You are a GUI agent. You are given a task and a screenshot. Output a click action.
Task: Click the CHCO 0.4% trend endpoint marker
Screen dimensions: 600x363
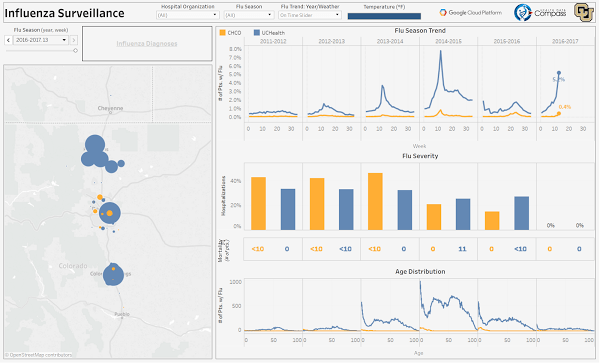click(x=559, y=113)
